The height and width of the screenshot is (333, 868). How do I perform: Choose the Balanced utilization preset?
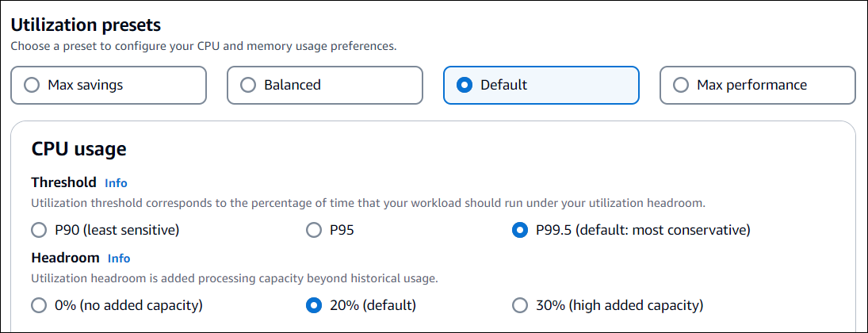click(249, 85)
